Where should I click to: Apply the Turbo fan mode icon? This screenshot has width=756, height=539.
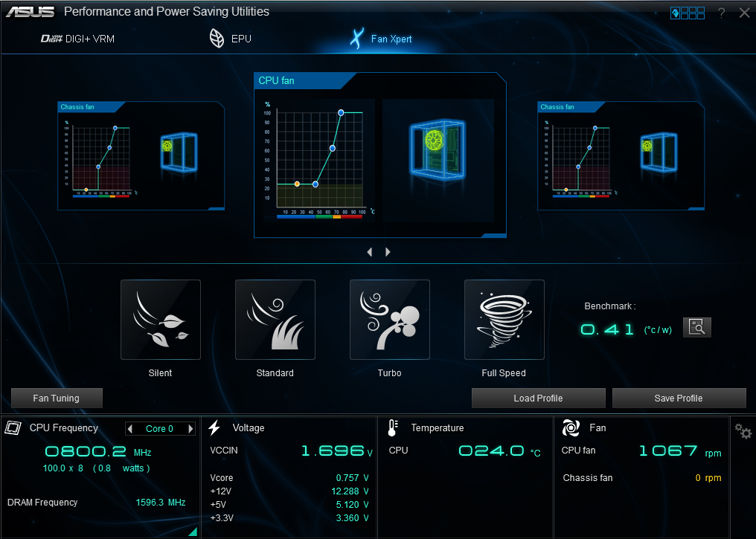390,320
